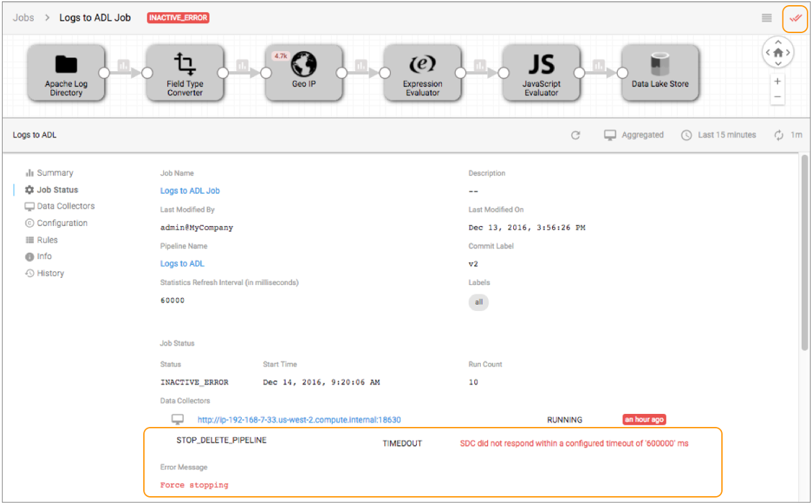Select the STOP_DELETE_PIPELINE text

coord(222,441)
